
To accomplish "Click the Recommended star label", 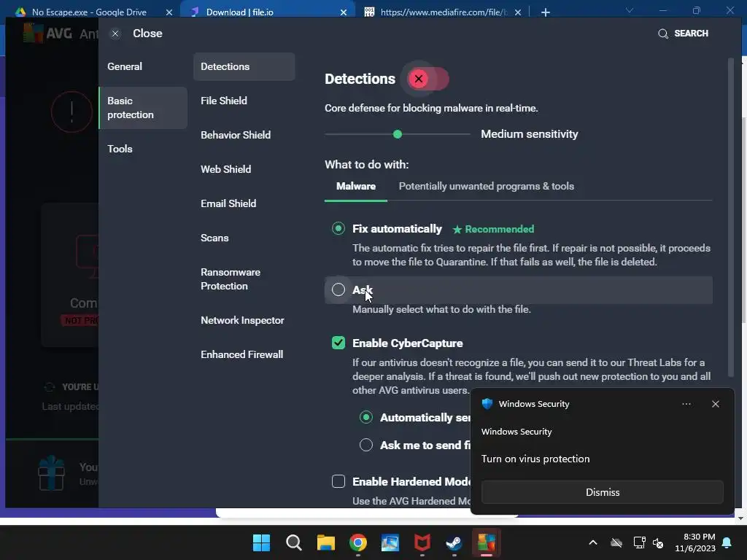I will tap(494, 230).
